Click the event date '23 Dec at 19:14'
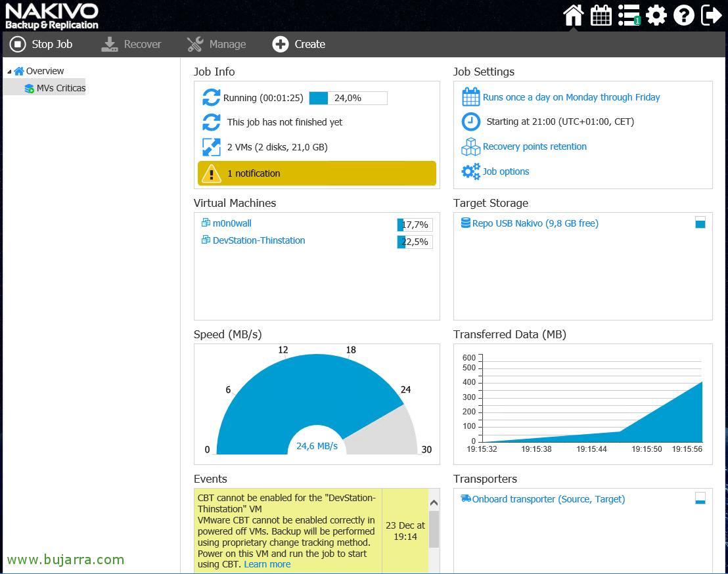This screenshot has height=574, width=728. (x=405, y=531)
